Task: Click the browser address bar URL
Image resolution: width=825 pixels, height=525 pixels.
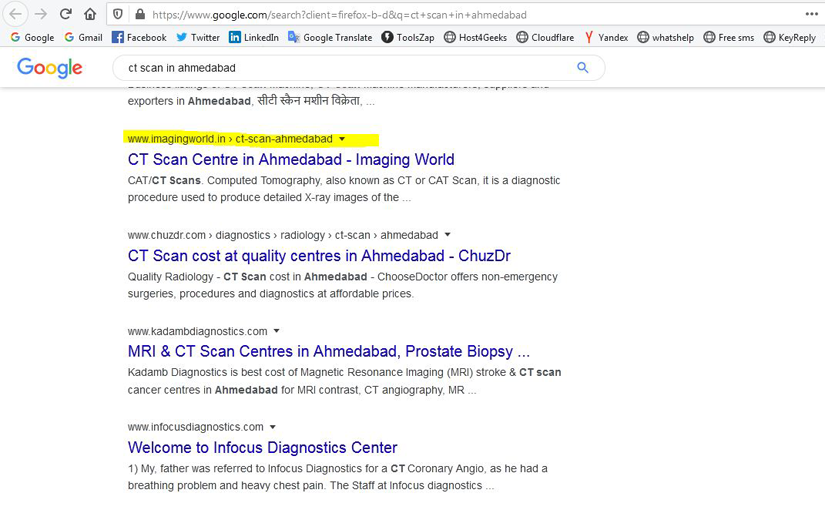Action: (x=339, y=15)
